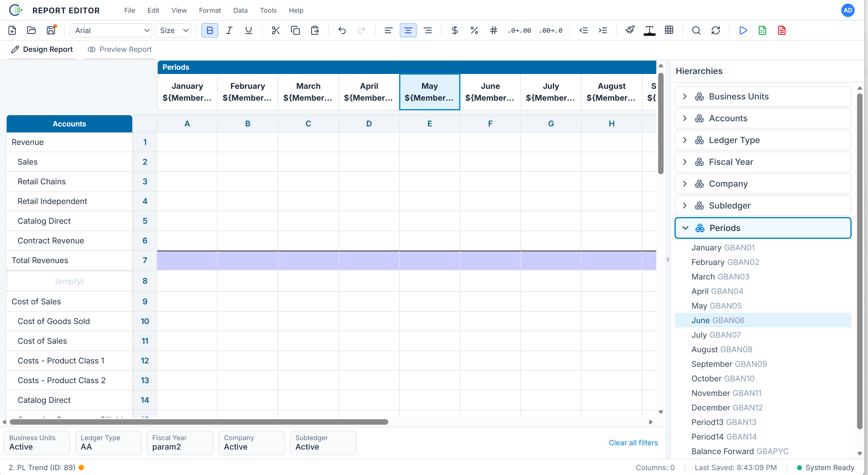
Task: Open the Data menu
Action: (240, 10)
